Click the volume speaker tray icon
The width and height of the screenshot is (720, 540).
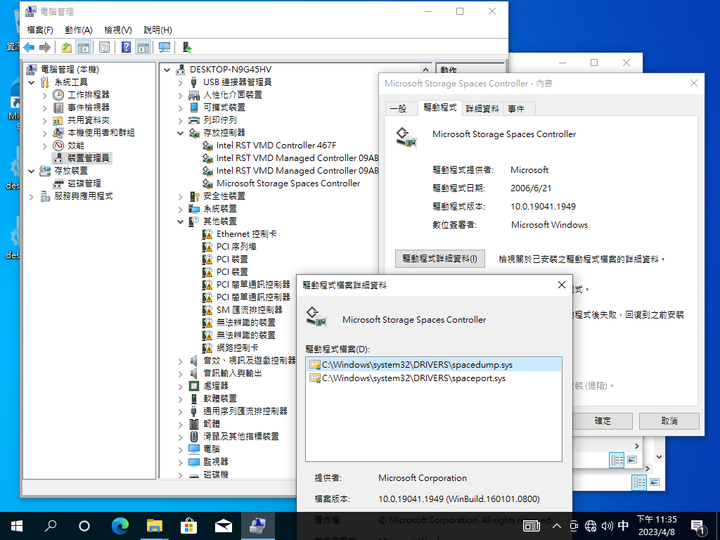(607, 526)
